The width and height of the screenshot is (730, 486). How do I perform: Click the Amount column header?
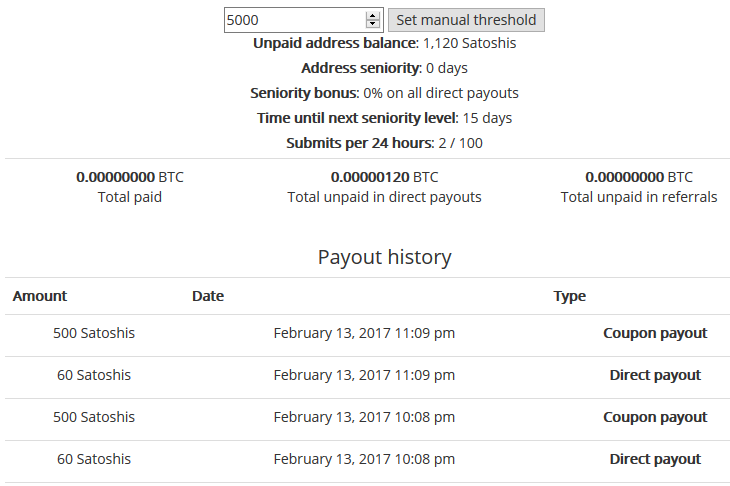(x=40, y=296)
